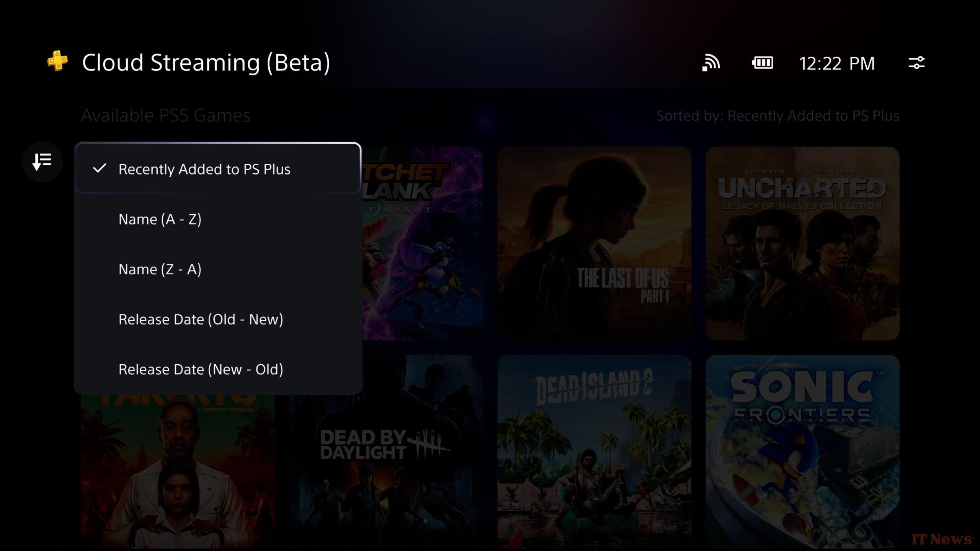The height and width of the screenshot is (551, 980).
Task: Open The Last of Us Part I tile
Action: coord(594,243)
